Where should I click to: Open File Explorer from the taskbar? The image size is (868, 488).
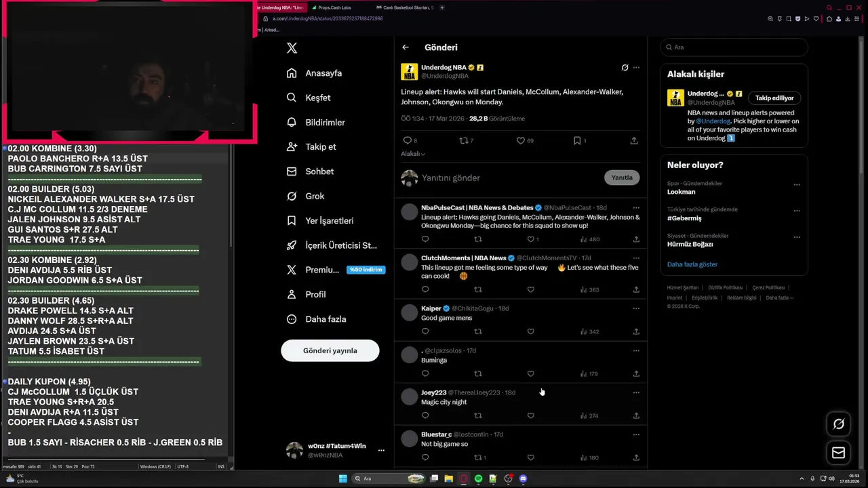tap(448, 479)
